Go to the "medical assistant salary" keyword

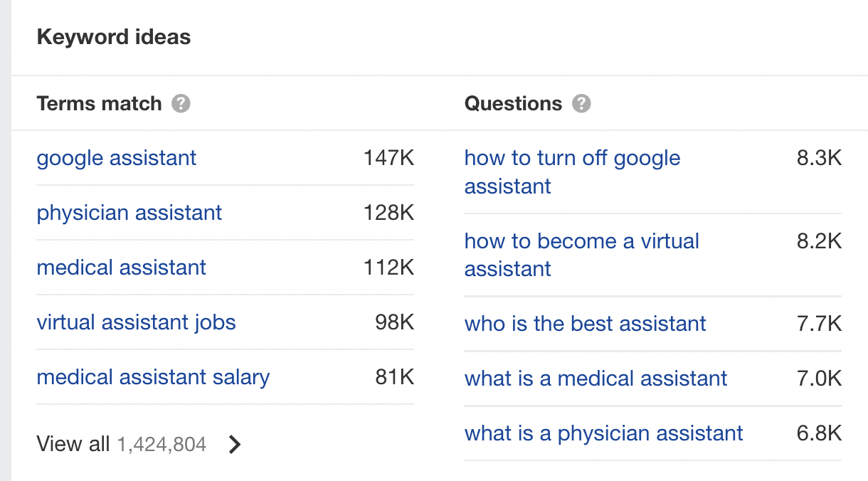(153, 377)
